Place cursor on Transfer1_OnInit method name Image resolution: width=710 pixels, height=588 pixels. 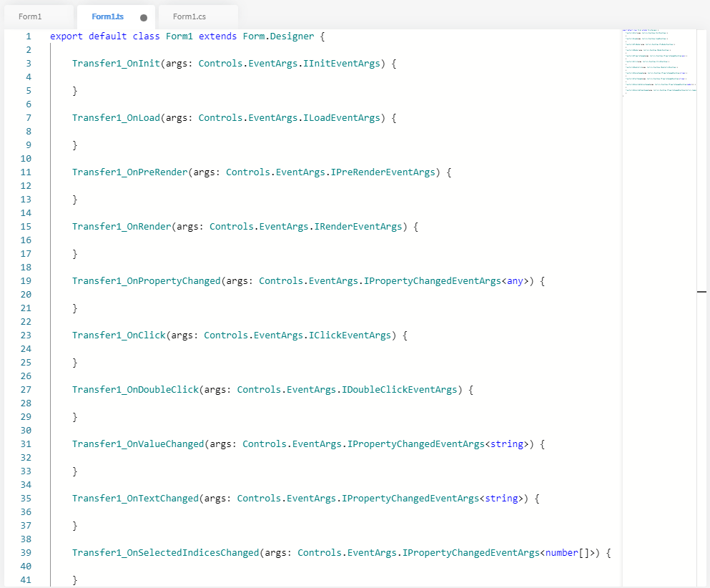(116, 63)
